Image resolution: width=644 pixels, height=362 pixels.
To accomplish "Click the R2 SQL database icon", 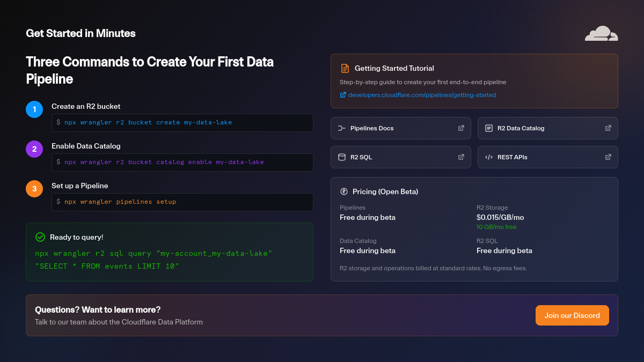I will [x=342, y=157].
